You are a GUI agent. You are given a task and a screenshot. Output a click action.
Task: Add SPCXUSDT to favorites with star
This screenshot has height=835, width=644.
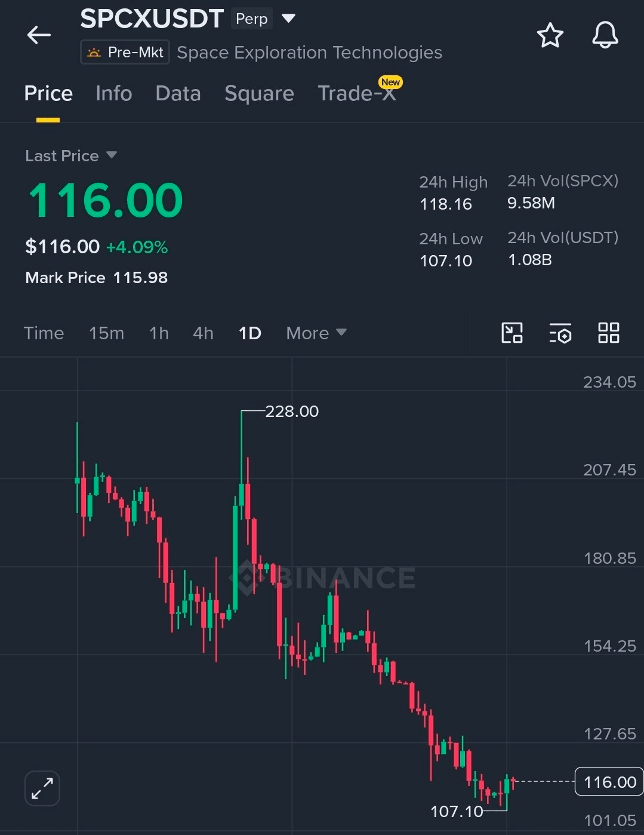[x=550, y=35]
